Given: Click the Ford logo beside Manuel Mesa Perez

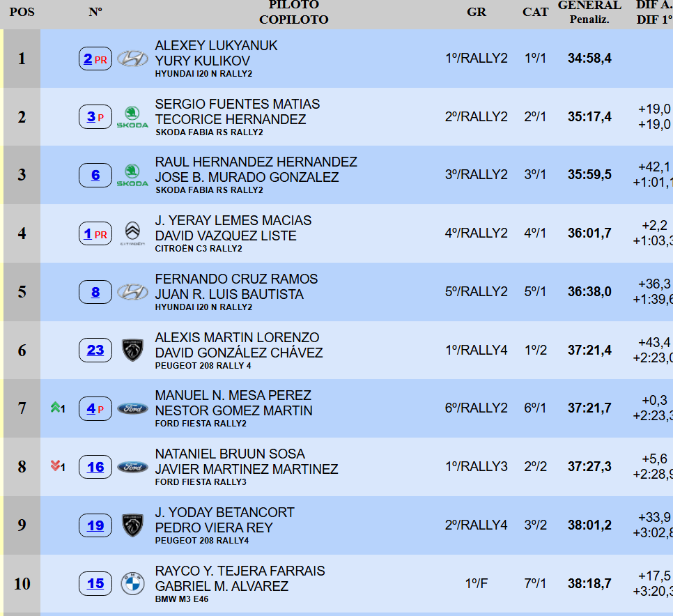Looking at the screenshot, I should tap(132, 409).
